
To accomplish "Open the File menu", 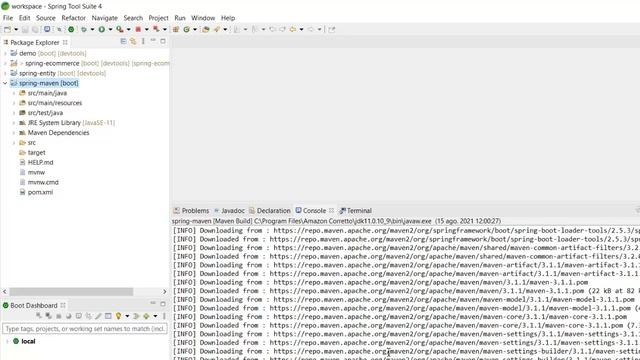I will pyautogui.click(x=8, y=18).
